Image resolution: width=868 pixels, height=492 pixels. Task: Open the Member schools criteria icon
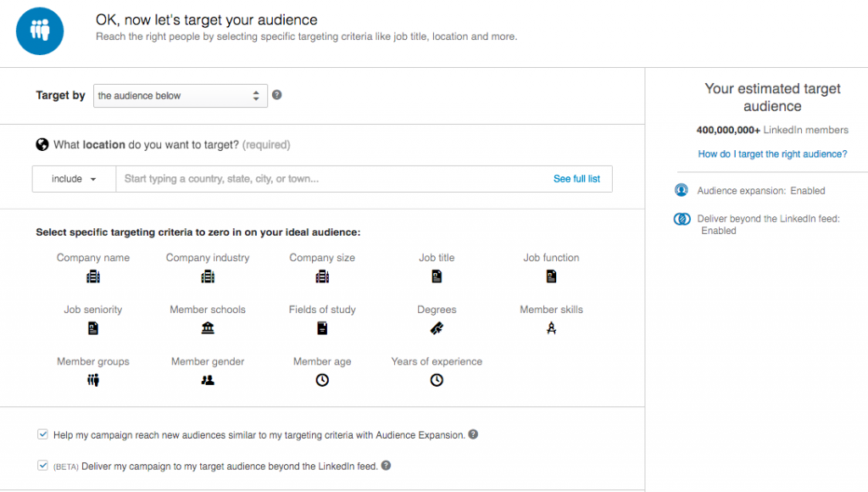(208, 328)
